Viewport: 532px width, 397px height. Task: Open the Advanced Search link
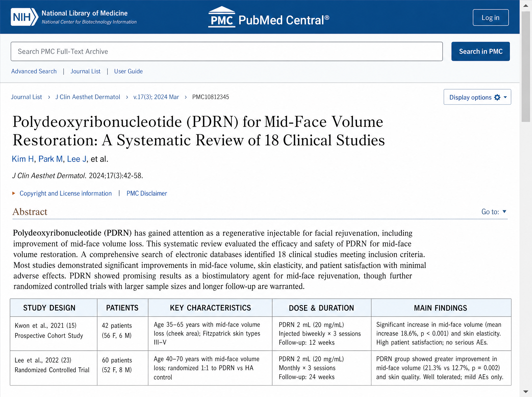click(x=34, y=71)
